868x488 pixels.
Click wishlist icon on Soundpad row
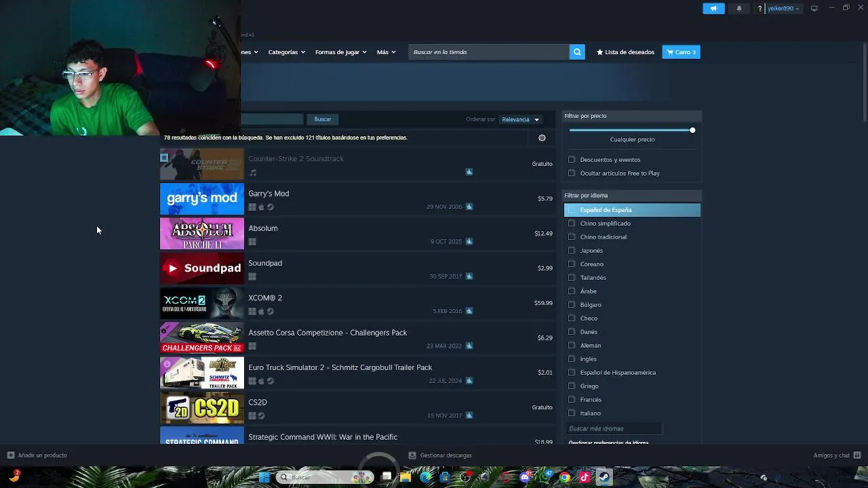pos(469,276)
